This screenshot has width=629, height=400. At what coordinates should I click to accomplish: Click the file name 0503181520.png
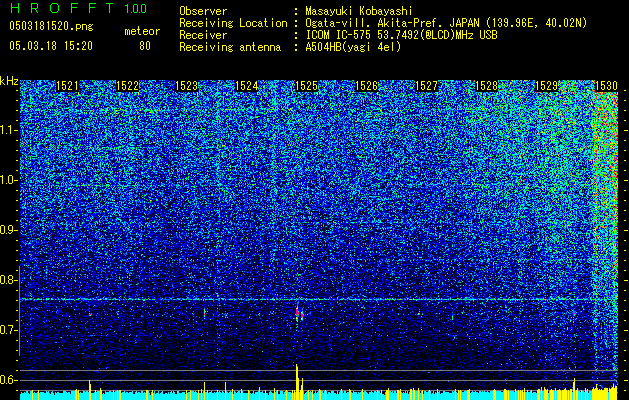click(51, 27)
